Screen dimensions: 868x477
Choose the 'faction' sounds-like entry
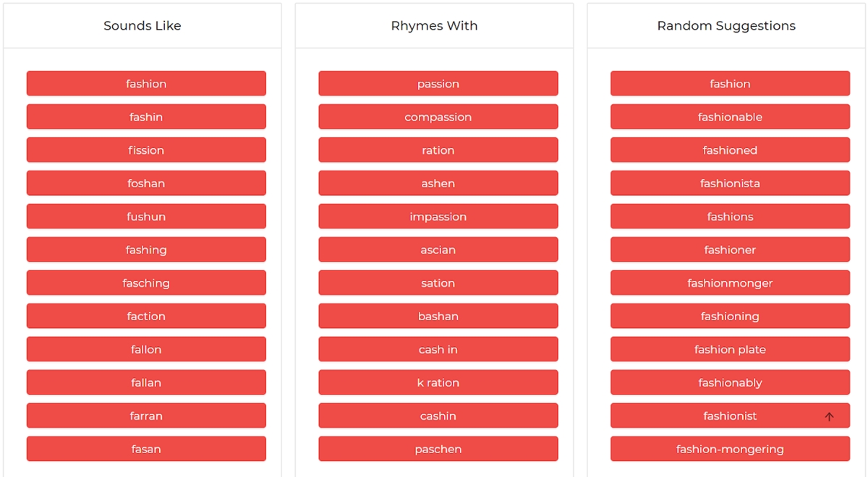pyautogui.click(x=146, y=317)
